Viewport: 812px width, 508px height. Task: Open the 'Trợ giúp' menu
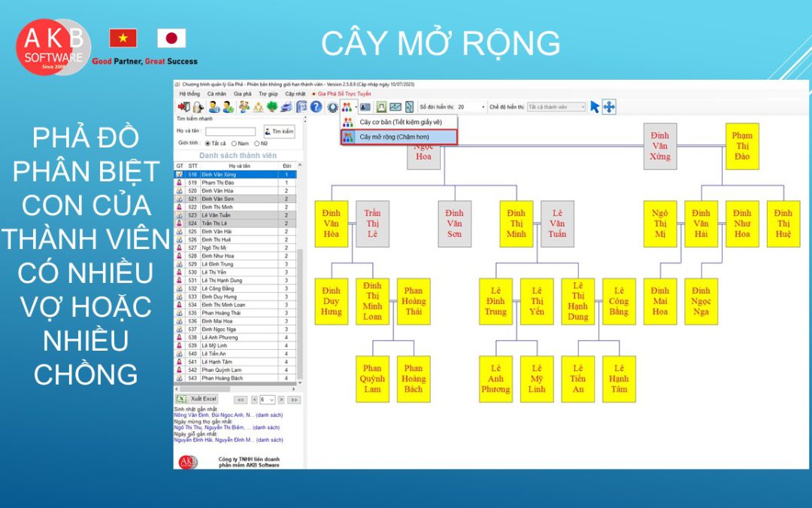268,94
